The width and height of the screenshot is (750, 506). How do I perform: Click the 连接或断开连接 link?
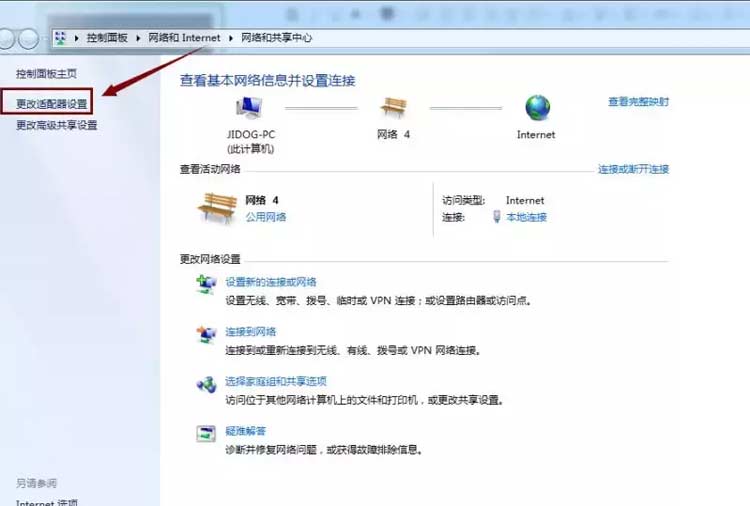click(x=633, y=169)
